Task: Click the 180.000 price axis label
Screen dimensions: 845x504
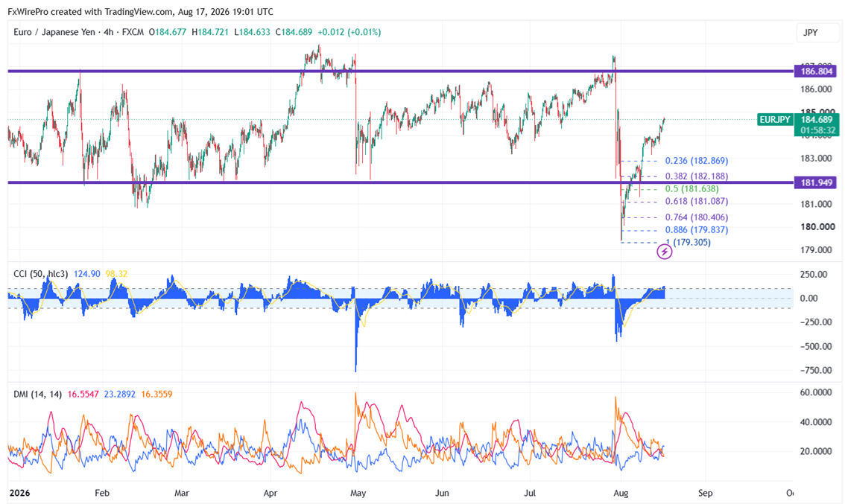Action: (x=817, y=227)
